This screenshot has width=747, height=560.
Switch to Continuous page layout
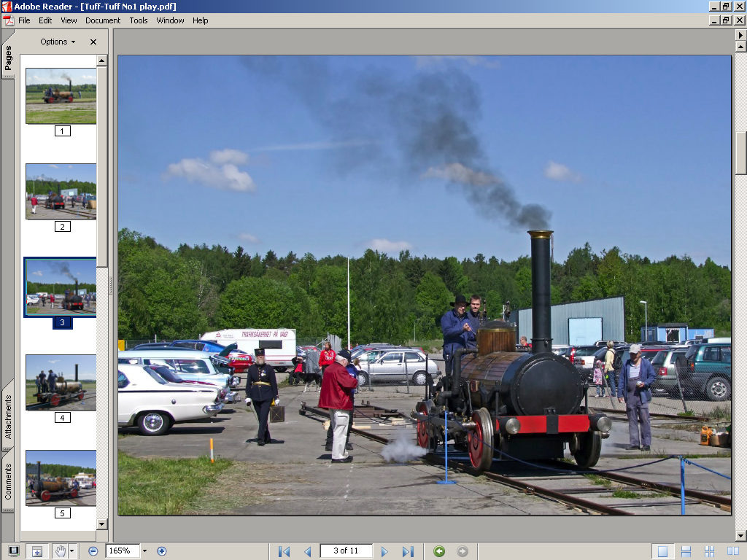[x=686, y=551]
